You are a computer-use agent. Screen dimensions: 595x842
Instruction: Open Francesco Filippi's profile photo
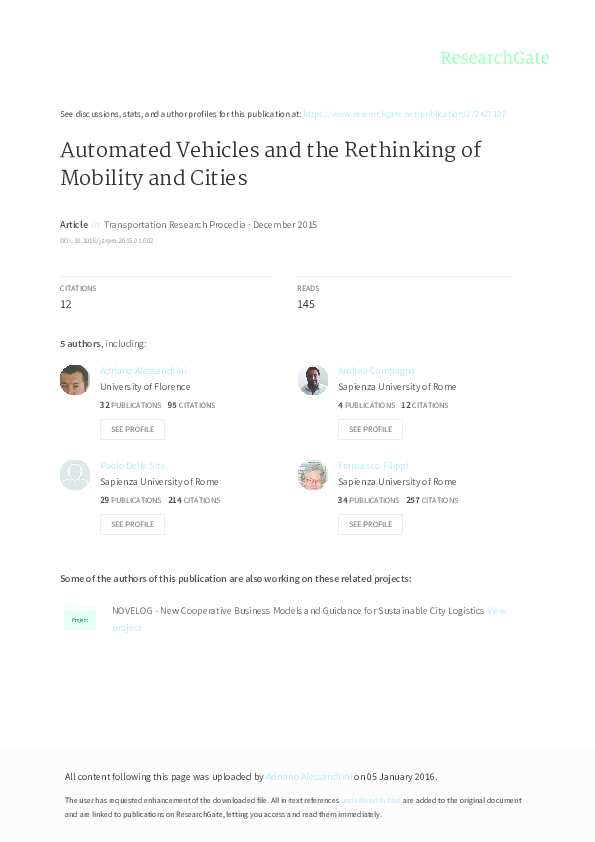pyautogui.click(x=312, y=475)
